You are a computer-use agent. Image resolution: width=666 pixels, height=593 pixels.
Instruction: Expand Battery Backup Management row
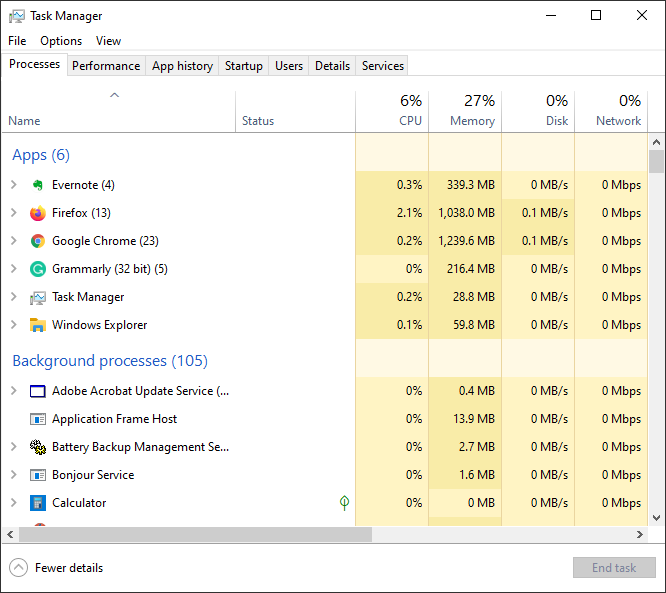pos(14,447)
